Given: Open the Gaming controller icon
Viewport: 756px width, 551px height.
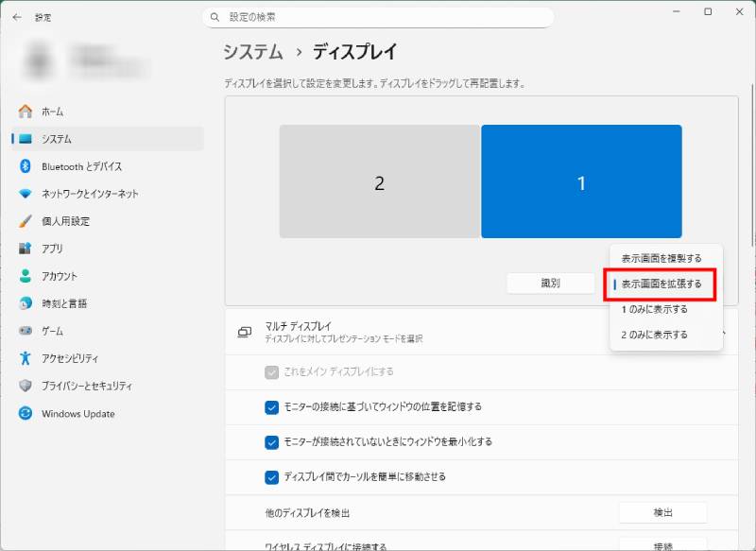Looking at the screenshot, I should [x=26, y=331].
